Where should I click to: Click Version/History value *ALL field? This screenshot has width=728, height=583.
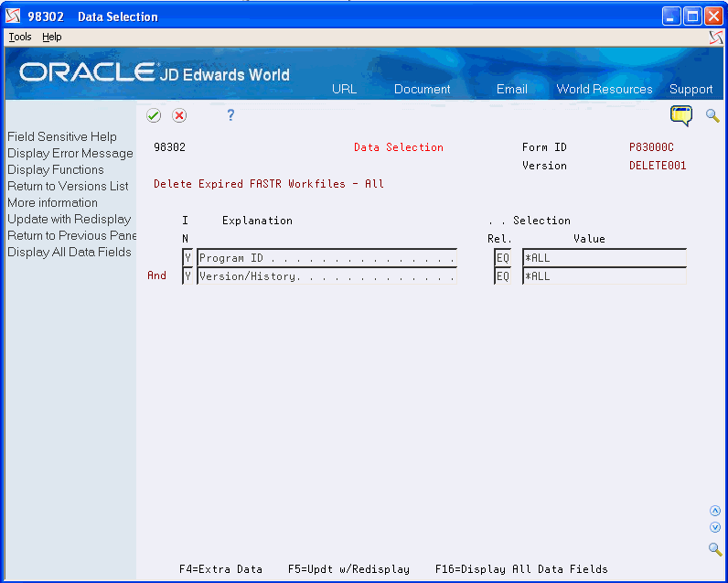(x=605, y=276)
